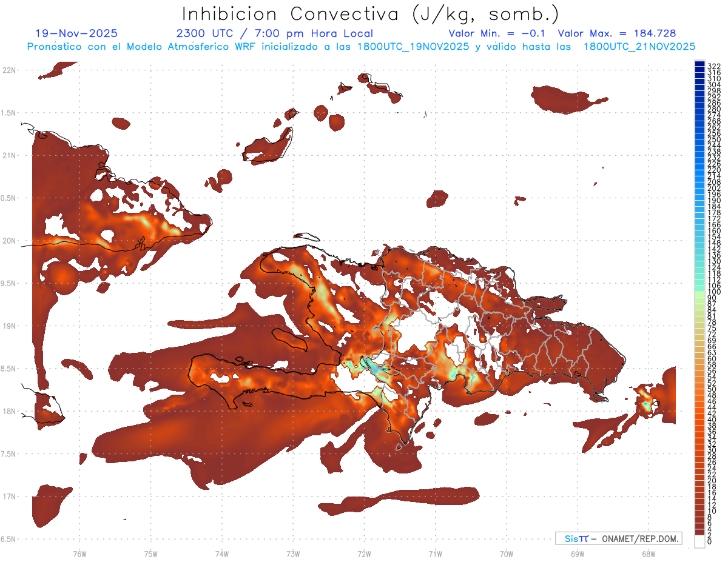The image size is (728, 562).
Task: Click the "20N" latitude label
Action: coord(8,241)
